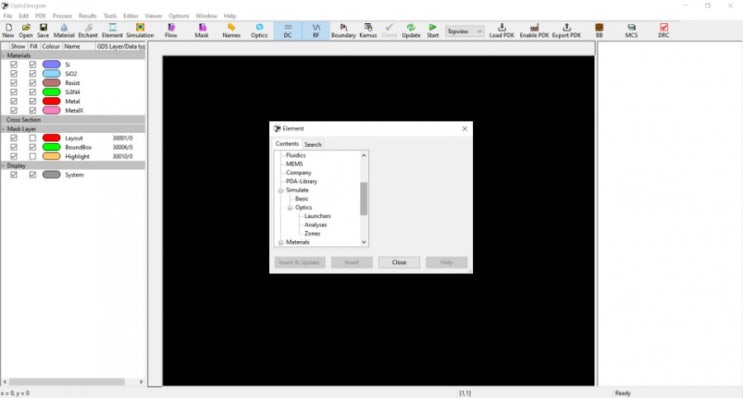This screenshot has height=398, width=743.
Task: Open the Process menu
Action: click(x=62, y=16)
